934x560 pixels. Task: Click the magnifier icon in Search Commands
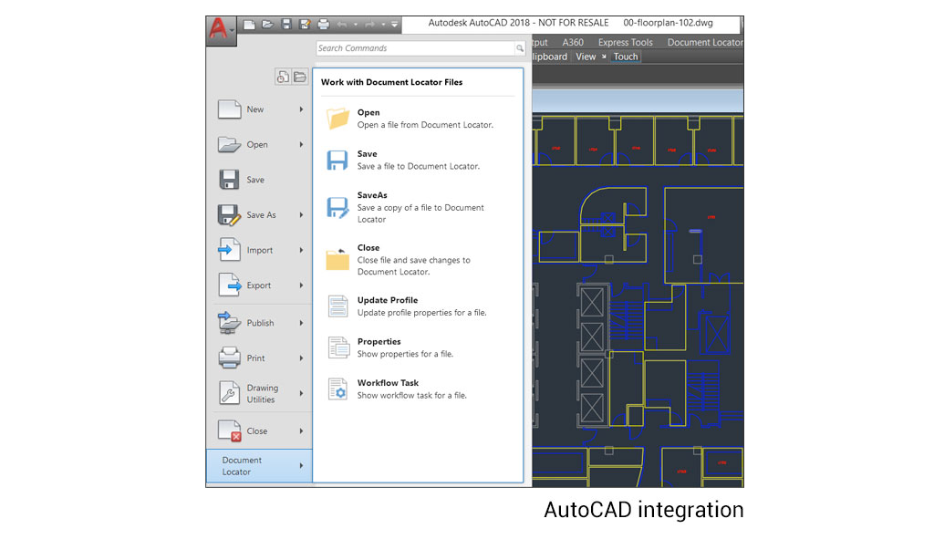coord(520,48)
